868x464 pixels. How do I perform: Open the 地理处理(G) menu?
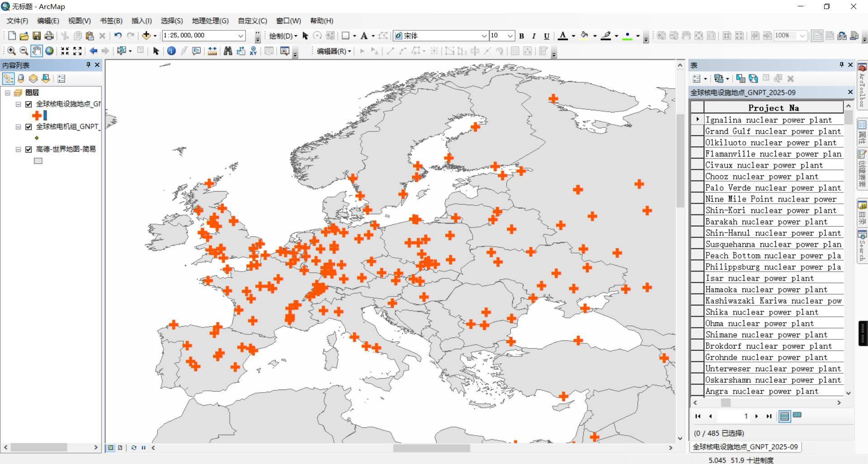click(210, 21)
